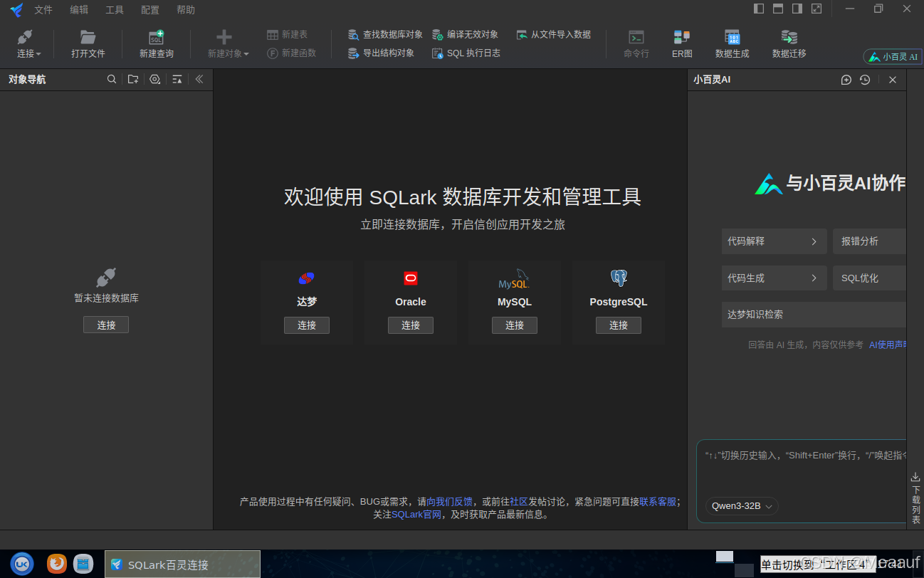Click 打开文件 folder icon
Image resolution: width=924 pixels, height=578 pixels.
click(x=88, y=38)
